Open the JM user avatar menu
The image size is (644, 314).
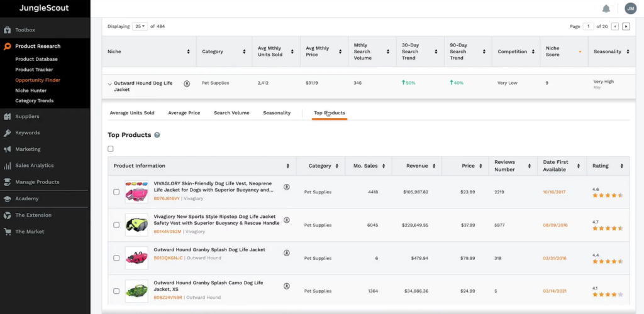pyautogui.click(x=630, y=8)
